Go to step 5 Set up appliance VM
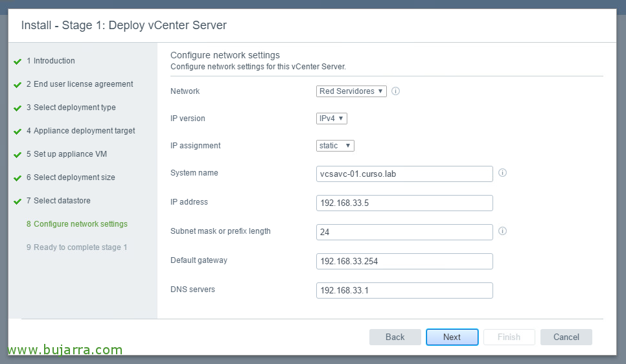The height and width of the screenshot is (364, 626). 67,154
